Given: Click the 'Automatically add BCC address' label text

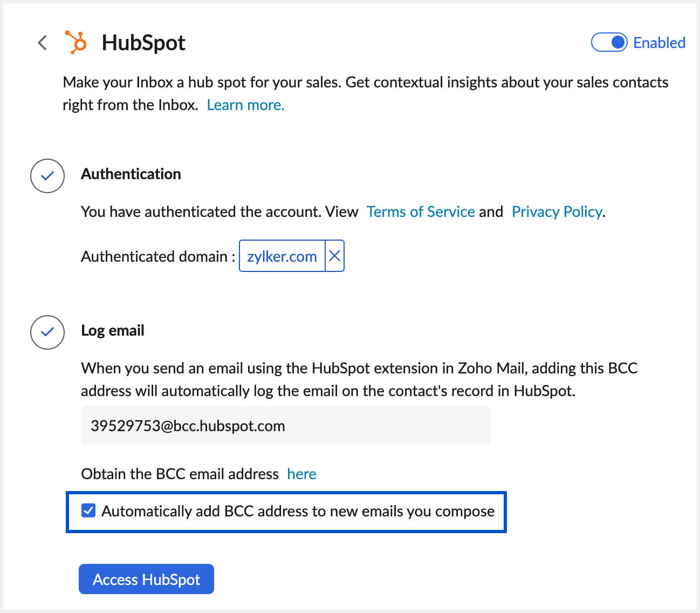Looking at the screenshot, I should point(298,511).
